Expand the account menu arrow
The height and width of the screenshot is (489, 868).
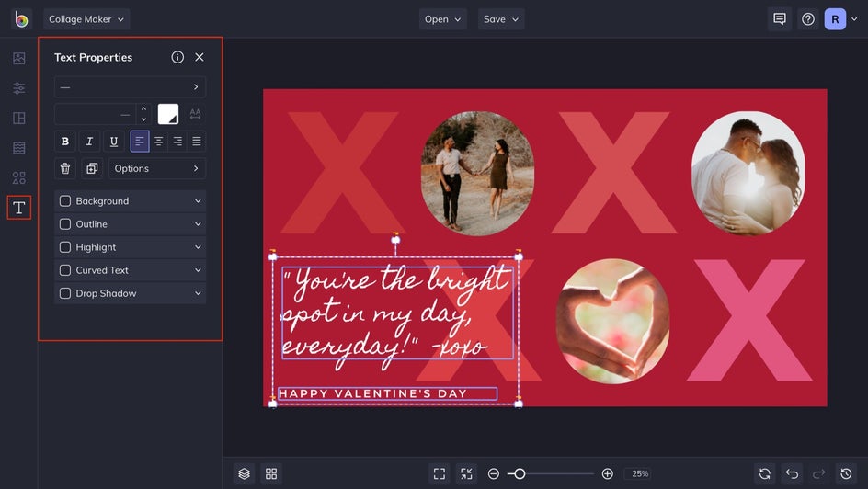(854, 19)
